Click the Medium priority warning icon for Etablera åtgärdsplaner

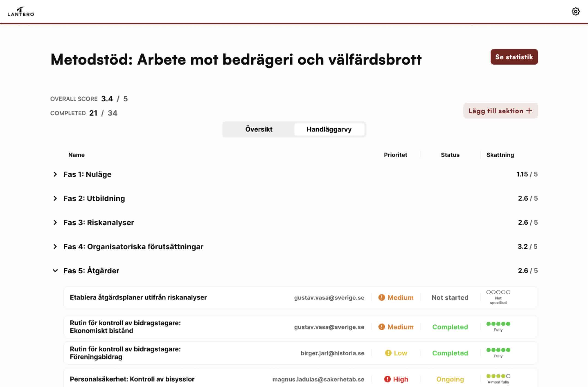click(x=381, y=297)
